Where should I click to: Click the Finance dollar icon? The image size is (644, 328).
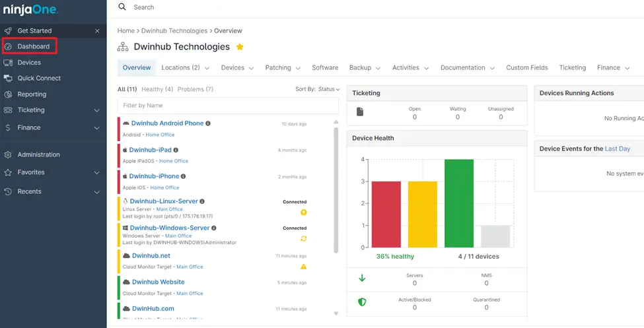[8, 127]
